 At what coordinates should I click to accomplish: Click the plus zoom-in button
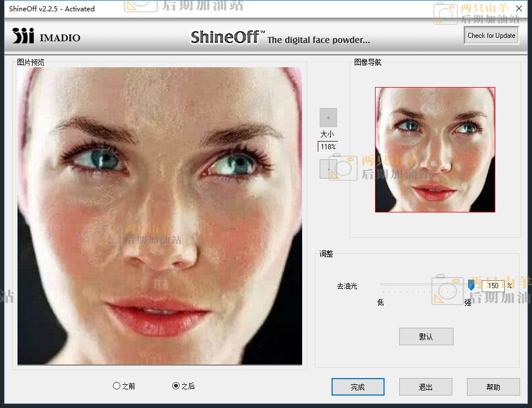328,118
